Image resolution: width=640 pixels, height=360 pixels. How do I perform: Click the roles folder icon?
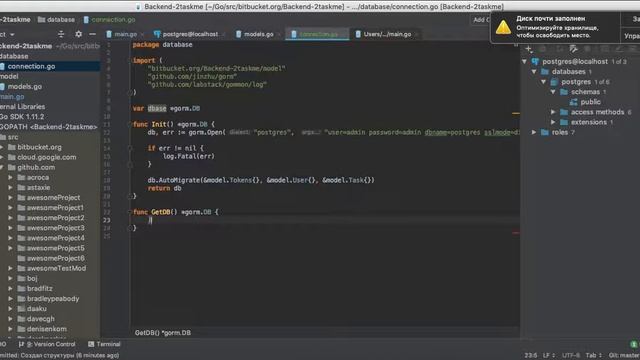[x=544, y=132]
